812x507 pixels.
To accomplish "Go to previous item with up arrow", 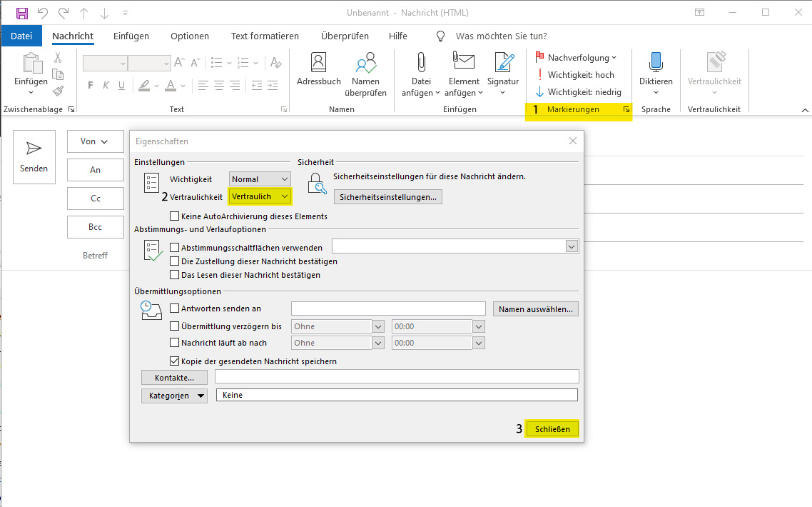I will [x=84, y=13].
